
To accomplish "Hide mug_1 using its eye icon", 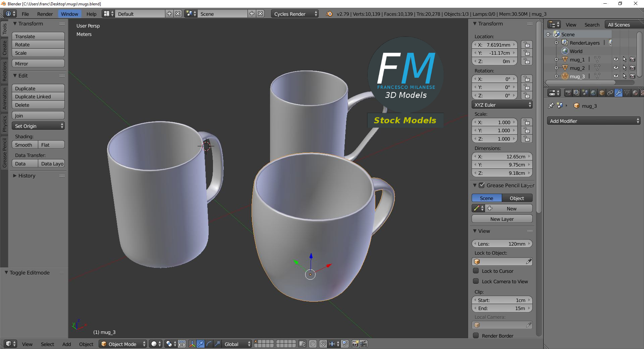I will (616, 59).
